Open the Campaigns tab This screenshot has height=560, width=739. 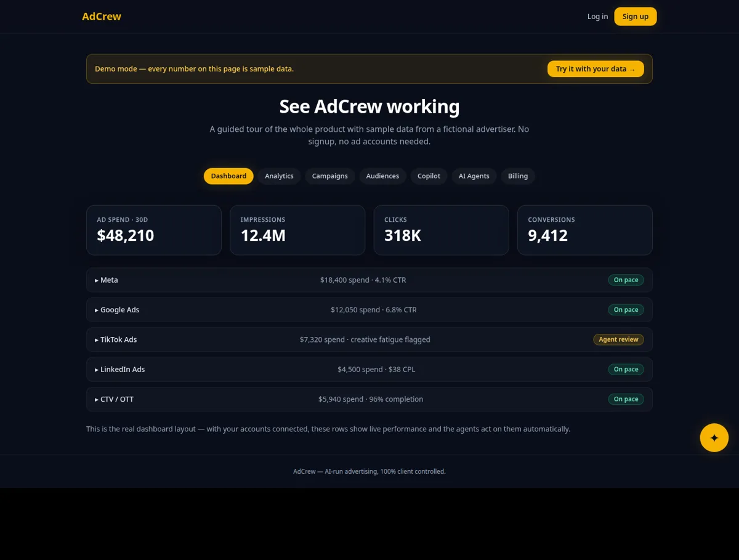[x=329, y=176]
